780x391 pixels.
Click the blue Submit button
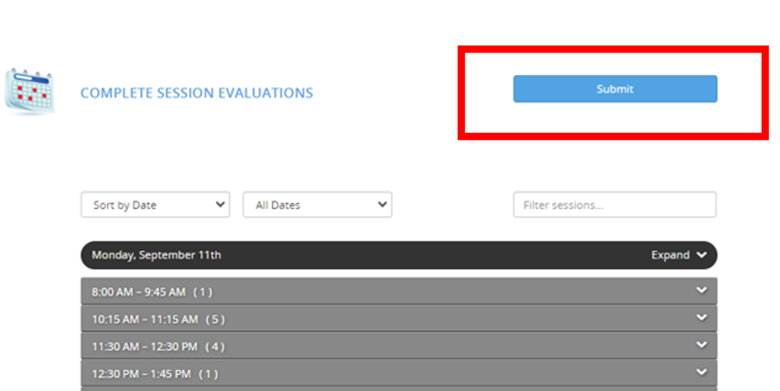[x=615, y=89]
